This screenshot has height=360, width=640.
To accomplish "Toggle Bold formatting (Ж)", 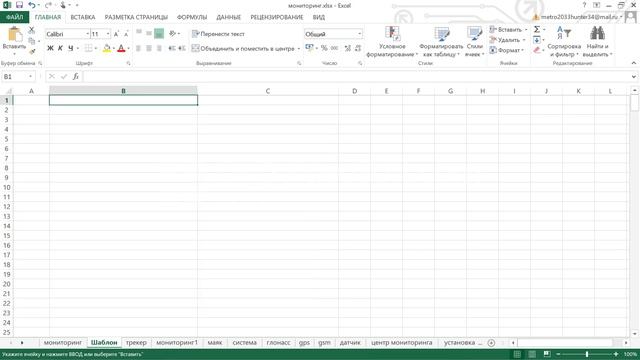I will click(50, 48).
